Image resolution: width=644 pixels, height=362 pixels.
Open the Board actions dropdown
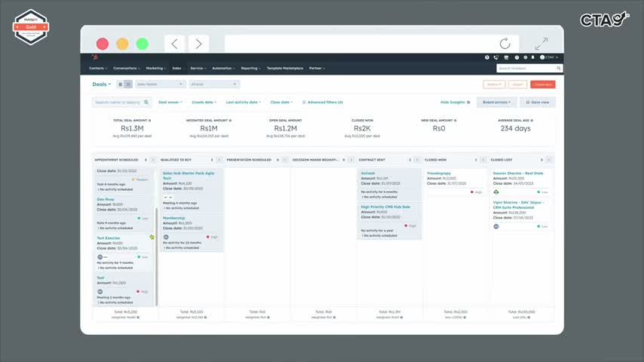(496, 102)
